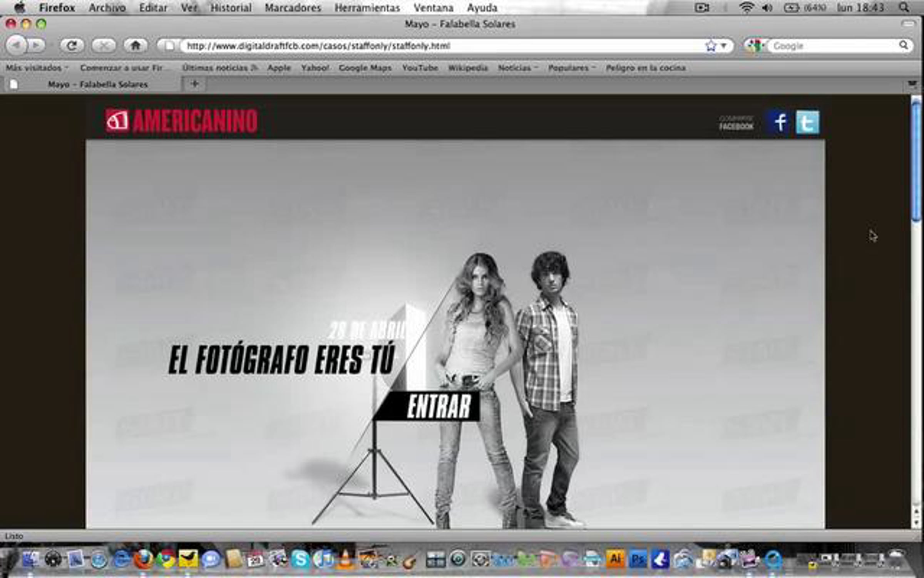Expand the Noticias bookmarks folder
Image resolution: width=924 pixels, height=578 pixels.
click(517, 68)
